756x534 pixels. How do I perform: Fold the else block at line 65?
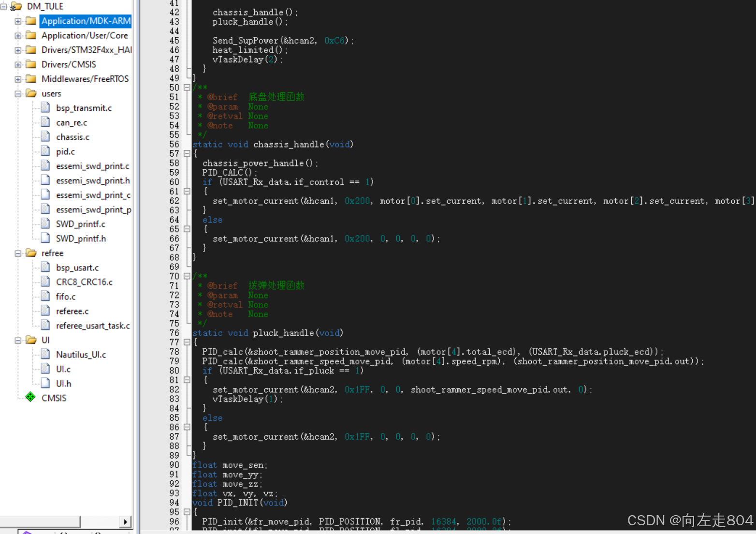[187, 229]
